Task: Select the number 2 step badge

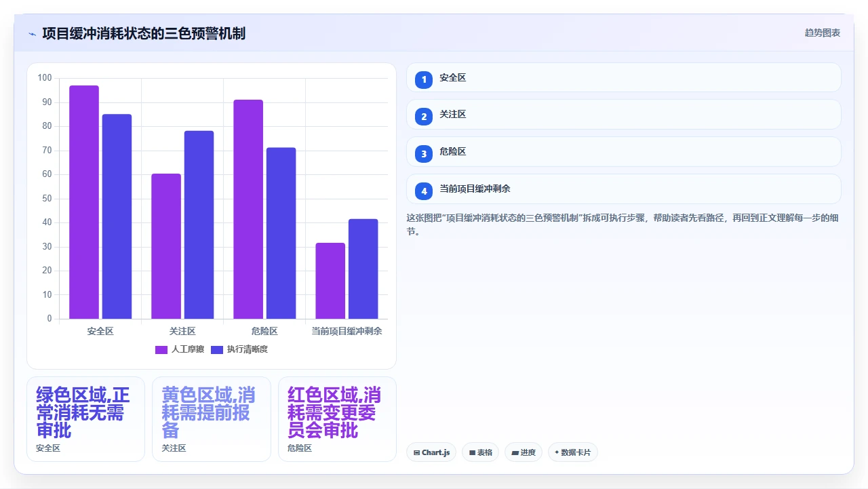Action: pyautogui.click(x=424, y=117)
